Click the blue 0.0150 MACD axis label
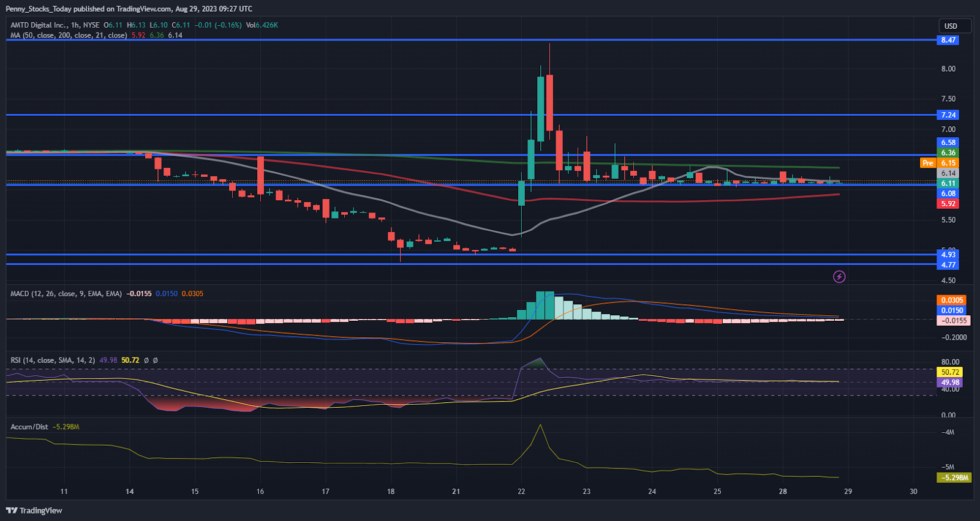This screenshot has height=521, width=980. click(952, 310)
